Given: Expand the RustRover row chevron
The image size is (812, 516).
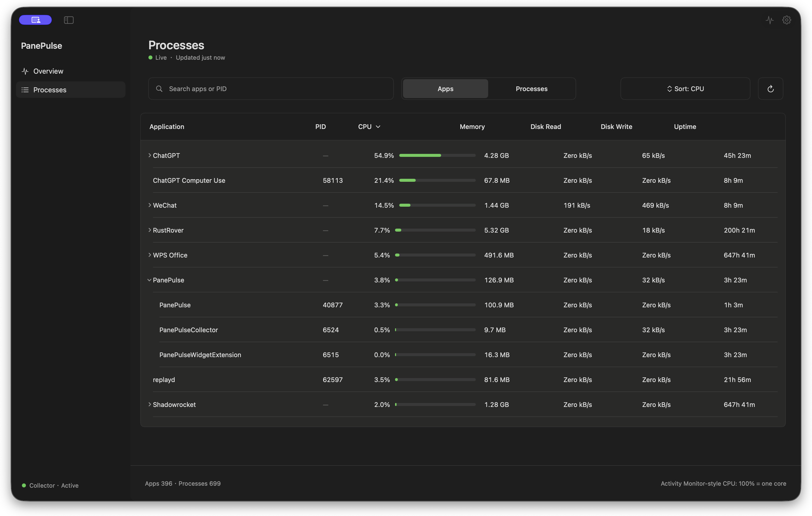Looking at the screenshot, I should [150, 230].
